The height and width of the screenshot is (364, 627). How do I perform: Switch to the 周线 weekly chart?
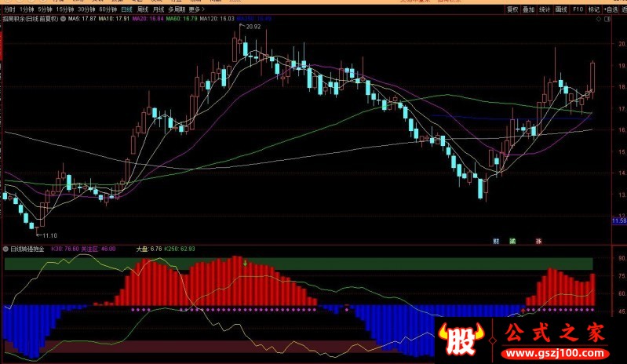(x=142, y=9)
